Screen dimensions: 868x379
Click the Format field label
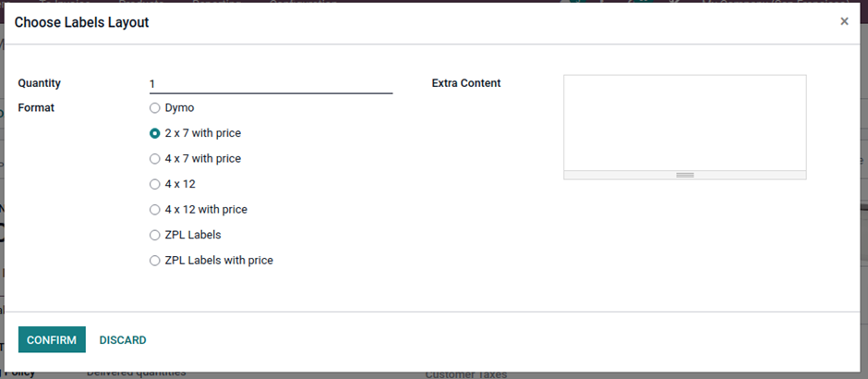(36, 108)
